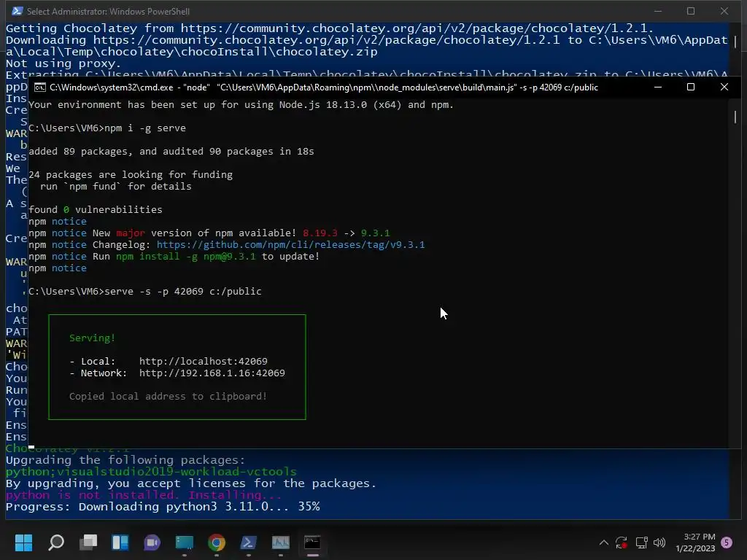This screenshot has height=560, width=747.
Task: Select the cmd.exe taskbar icon
Action: coord(312,542)
